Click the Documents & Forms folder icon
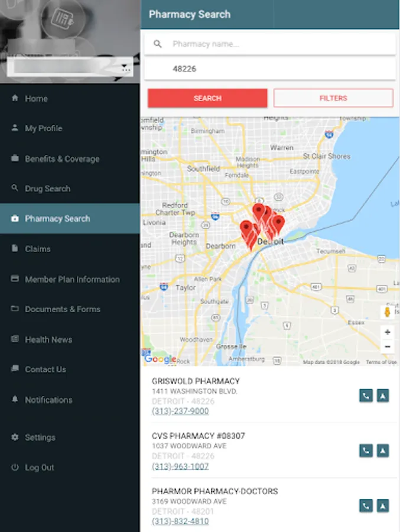This screenshot has height=532, width=400. (15, 309)
